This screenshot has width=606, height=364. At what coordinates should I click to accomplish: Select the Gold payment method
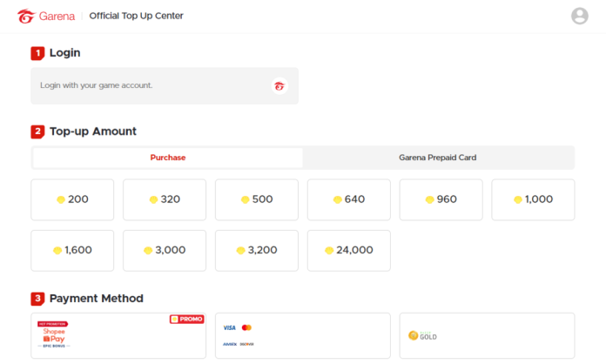pyautogui.click(x=487, y=335)
